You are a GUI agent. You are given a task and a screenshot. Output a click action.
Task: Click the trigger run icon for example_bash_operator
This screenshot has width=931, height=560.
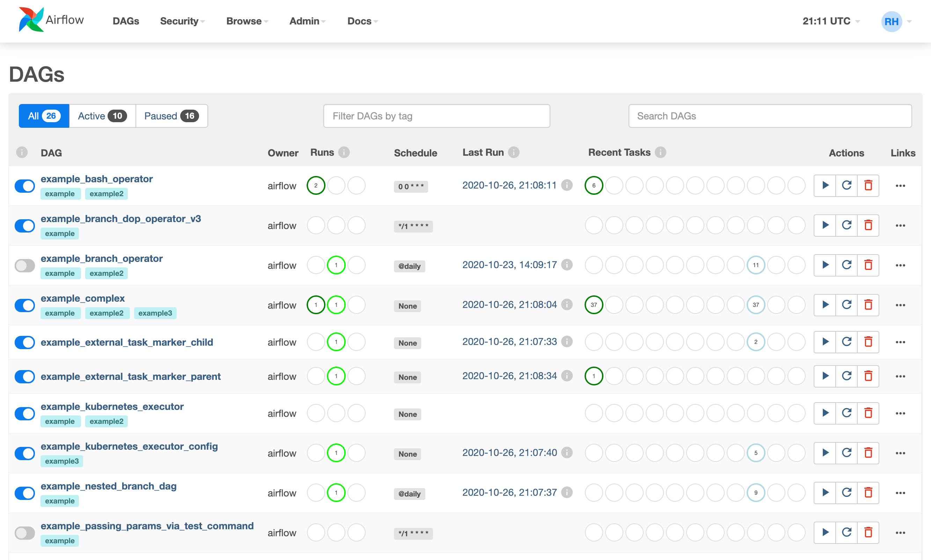tap(824, 185)
